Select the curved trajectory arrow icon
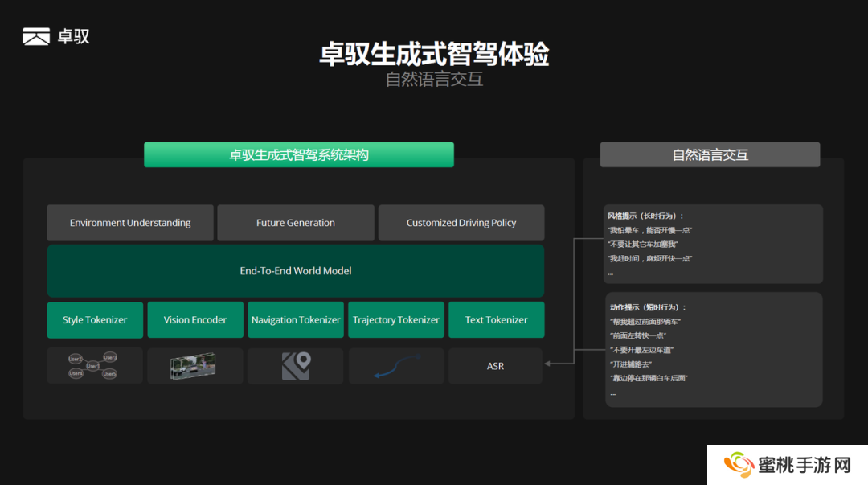This screenshot has width=868, height=485. pyautogui.click(x=395, y=366)
